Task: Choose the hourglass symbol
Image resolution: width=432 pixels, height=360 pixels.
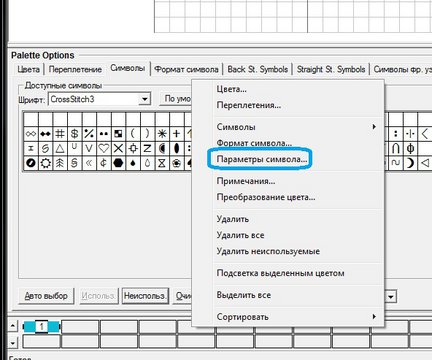Action: [162, 163]
